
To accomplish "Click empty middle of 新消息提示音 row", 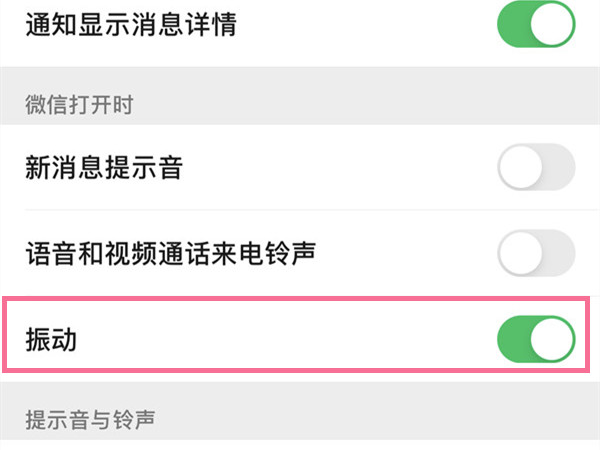I will pyautogui.click(x=330, y=168).
